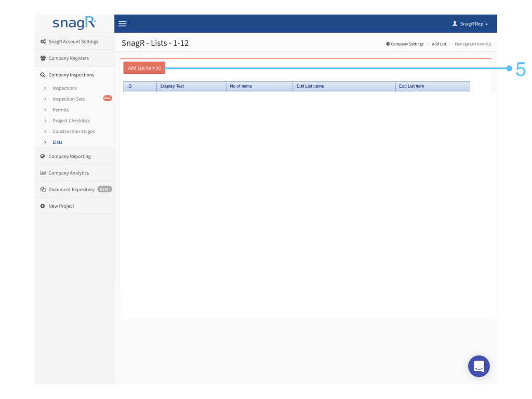Screen dimensions: 532x399
Task: Go to Add List breadcrumb
Action: [439, 44]
